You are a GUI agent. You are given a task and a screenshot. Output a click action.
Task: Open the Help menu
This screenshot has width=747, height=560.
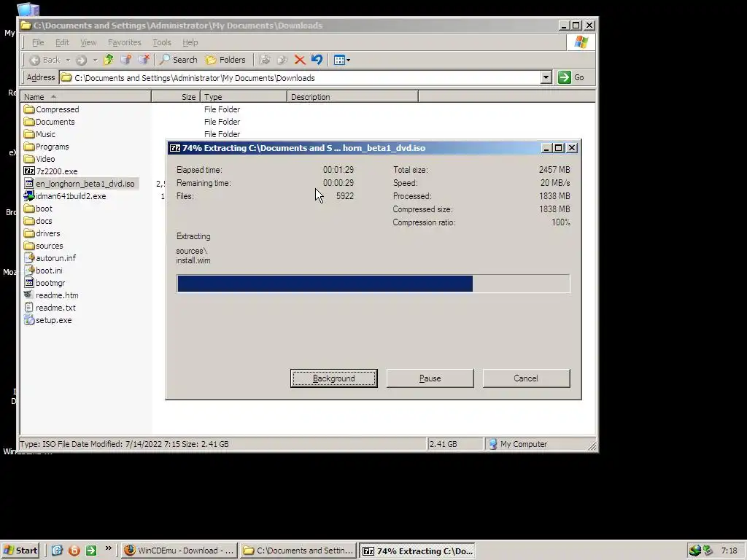[190, 42]
